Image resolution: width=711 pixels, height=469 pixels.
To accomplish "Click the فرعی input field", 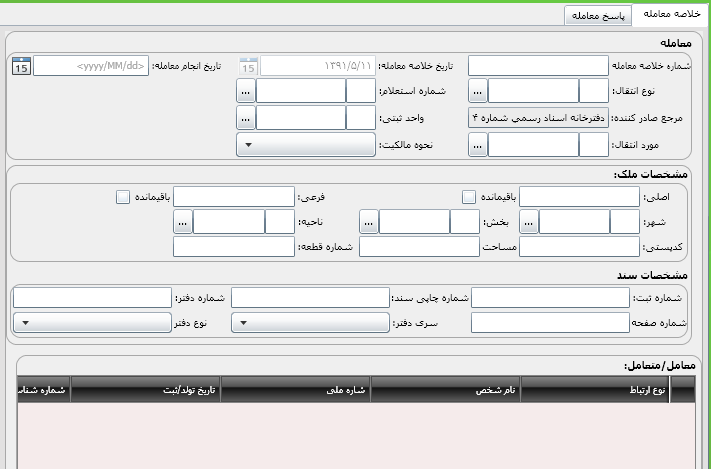I will tap(234, 197).
